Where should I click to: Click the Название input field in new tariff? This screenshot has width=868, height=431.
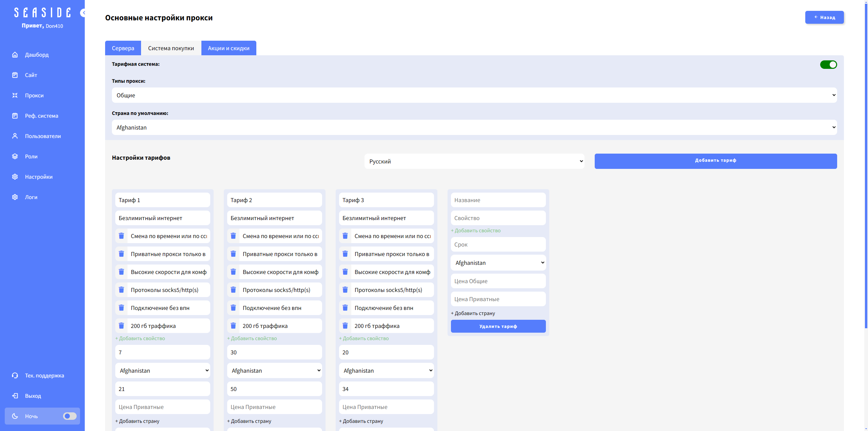click(498, 200)
